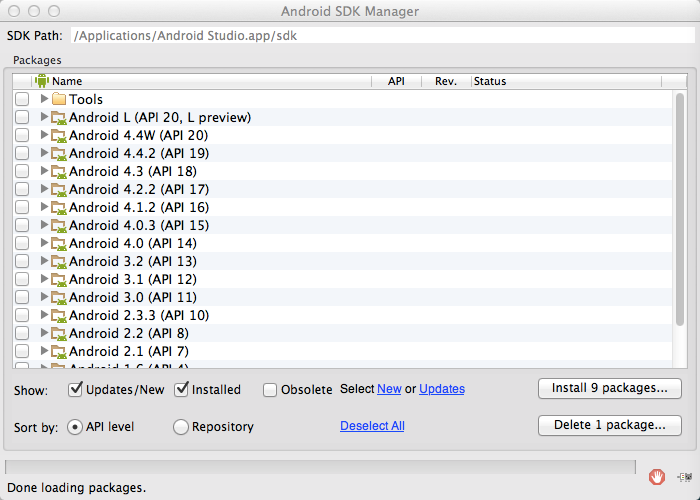
Task: Click the Android 4.1.2 platform icon
Action: pos(59,207)
